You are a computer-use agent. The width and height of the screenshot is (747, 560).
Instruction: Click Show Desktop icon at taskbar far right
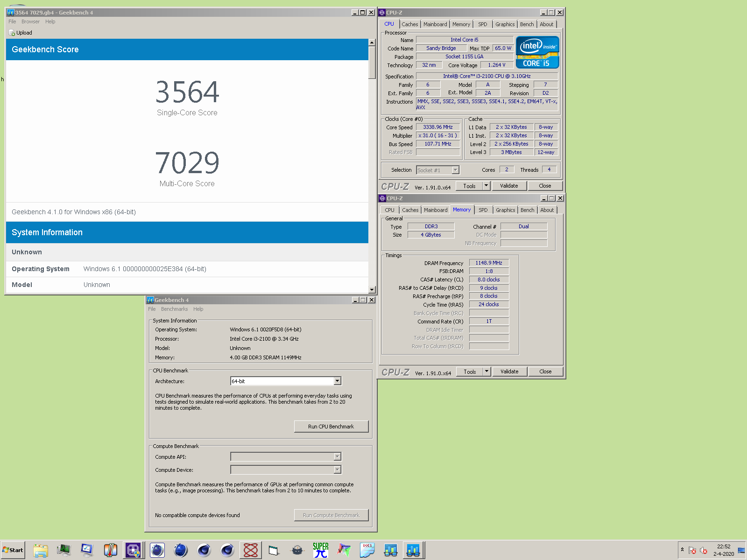coord(741,550)
